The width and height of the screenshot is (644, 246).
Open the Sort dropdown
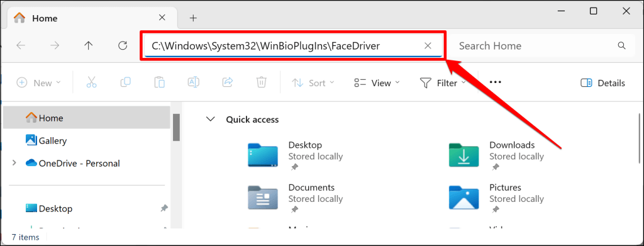pyautogui.click(x=313, y=83)
